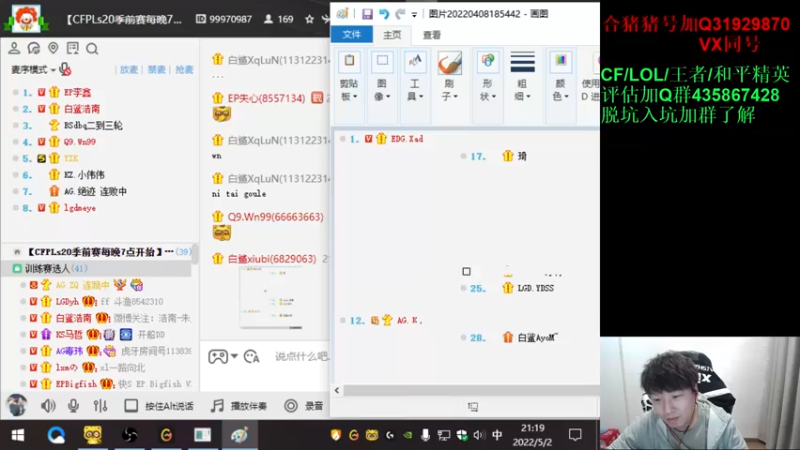Open the File menu tab in Paint
This screenshot has height=450, width=800.
pos(352,35)
